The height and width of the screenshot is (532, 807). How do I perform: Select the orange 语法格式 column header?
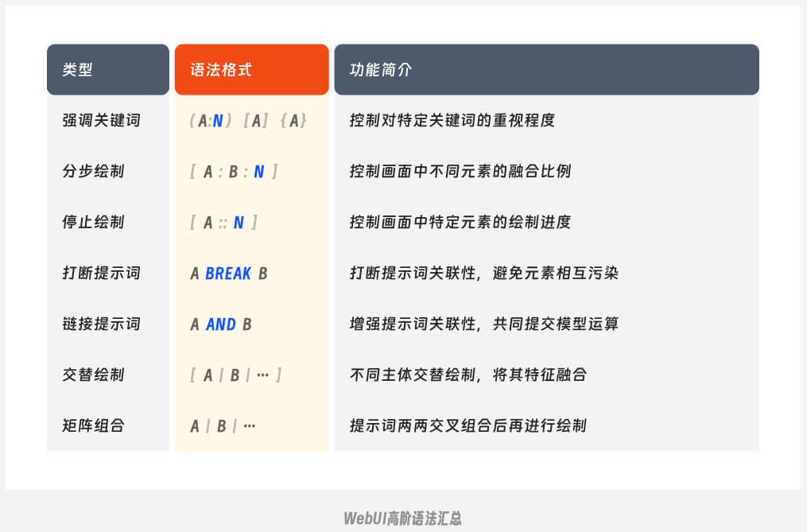pos(221,70)
